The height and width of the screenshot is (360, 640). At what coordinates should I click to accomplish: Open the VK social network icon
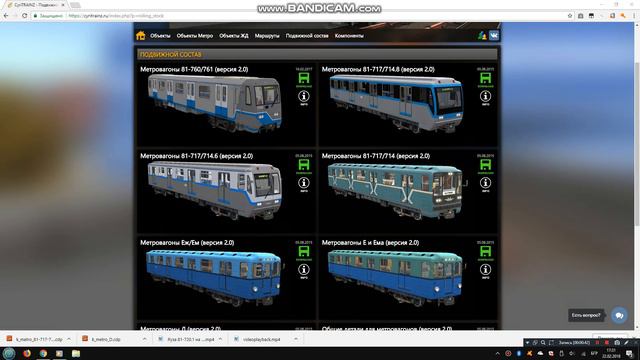(x=494, y=36)
